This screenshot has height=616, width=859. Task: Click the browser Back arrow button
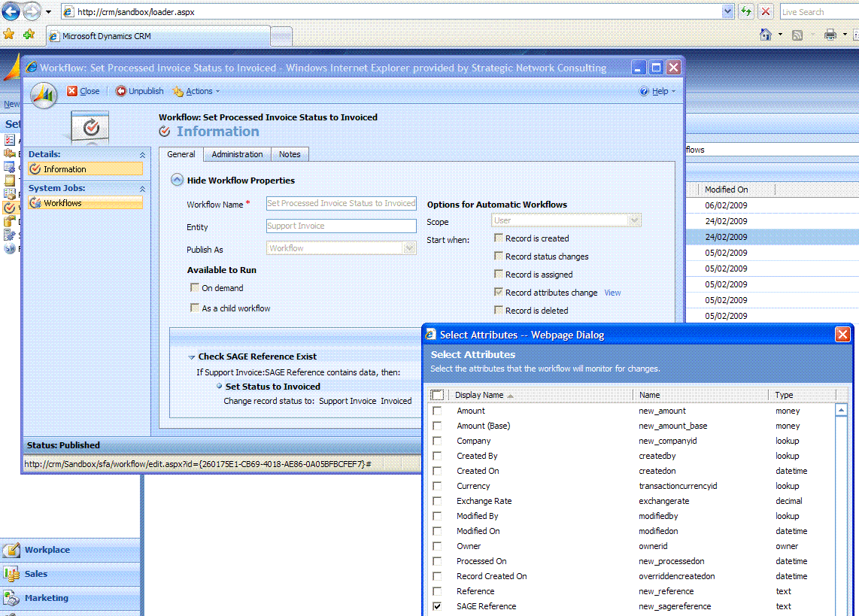tap(11, 11)
